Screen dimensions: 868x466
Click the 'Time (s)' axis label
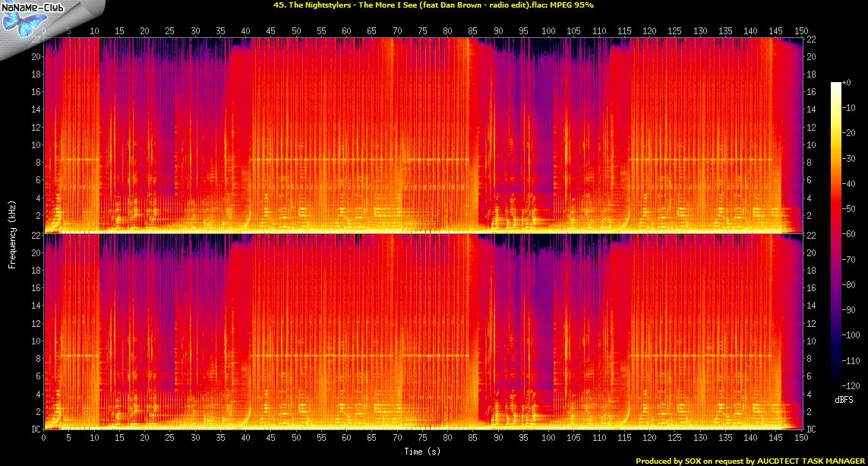pos(423,452)
